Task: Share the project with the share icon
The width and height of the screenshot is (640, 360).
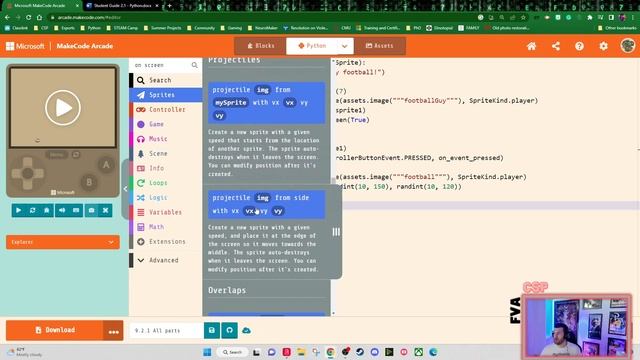Action: coord(556,46)
